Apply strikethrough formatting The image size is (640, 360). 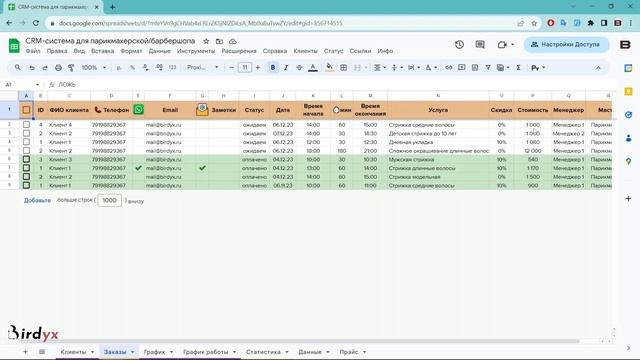coord(299,68)
